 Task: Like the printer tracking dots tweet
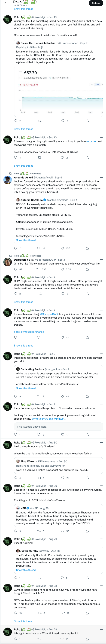[x=62, y=396]
